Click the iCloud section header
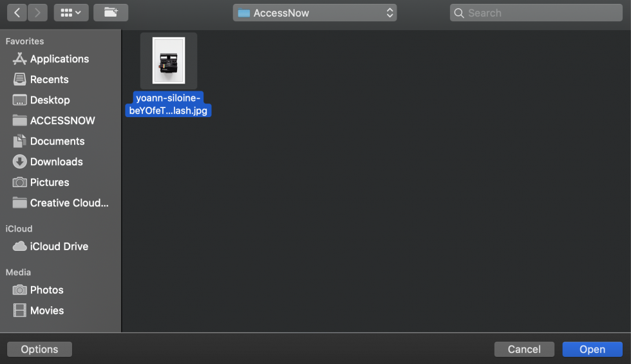 click(19, 228)
